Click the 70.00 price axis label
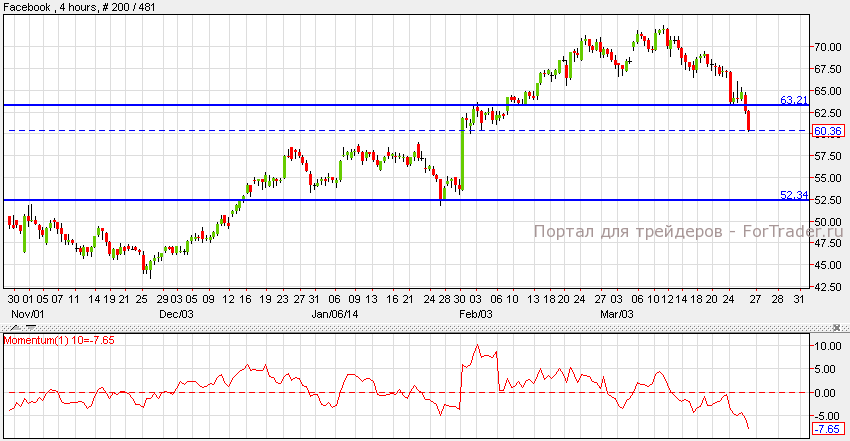Screen dimensions: 850x441 [826, 47]
